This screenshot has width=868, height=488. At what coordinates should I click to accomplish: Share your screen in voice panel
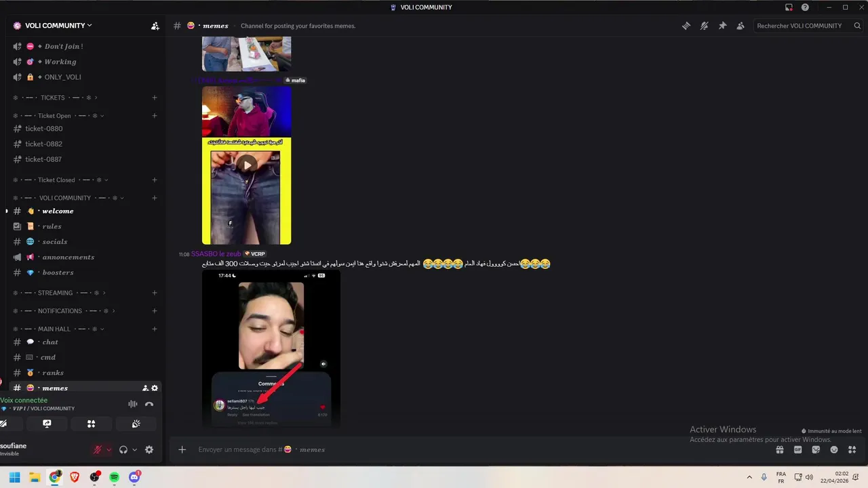click(47, 424)
